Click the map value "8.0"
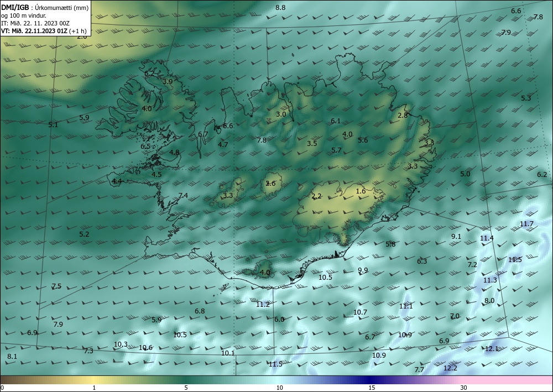 pos(489,300)
